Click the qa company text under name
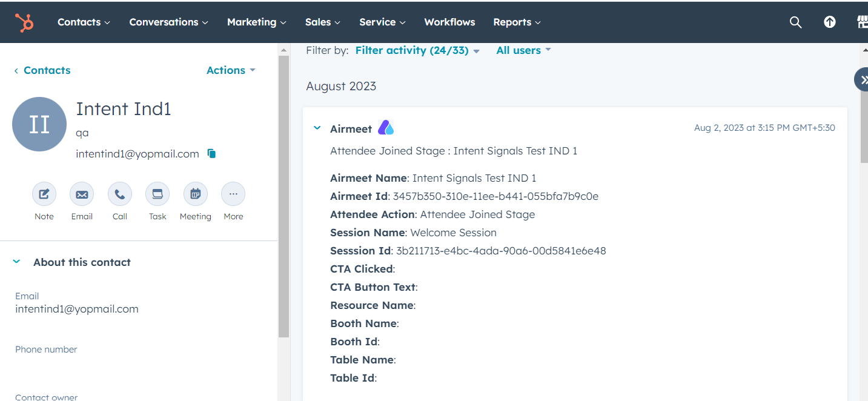The width and height of the screenshot is (868, 401). (x=82, y=133)
